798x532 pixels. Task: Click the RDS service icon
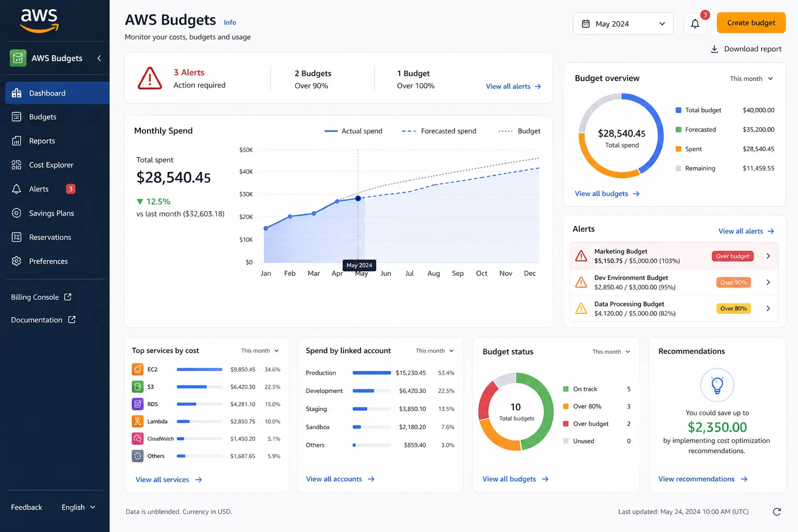(x=138, y=404)
